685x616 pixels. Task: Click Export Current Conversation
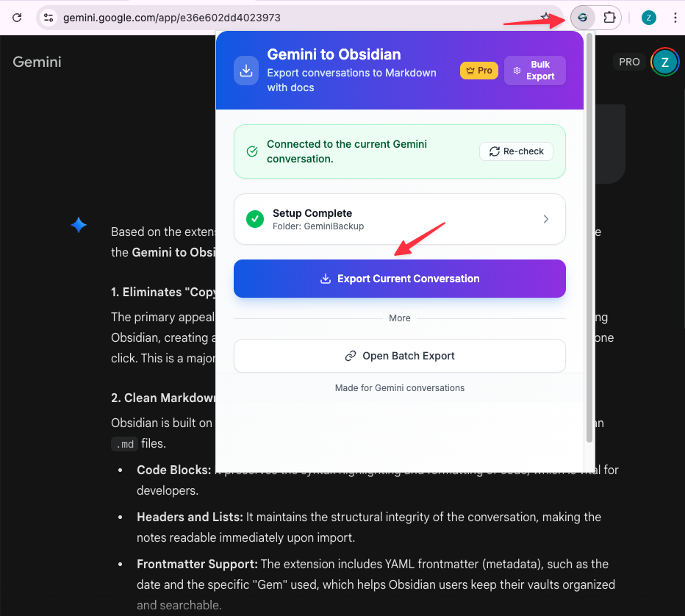tap(399, 279)
